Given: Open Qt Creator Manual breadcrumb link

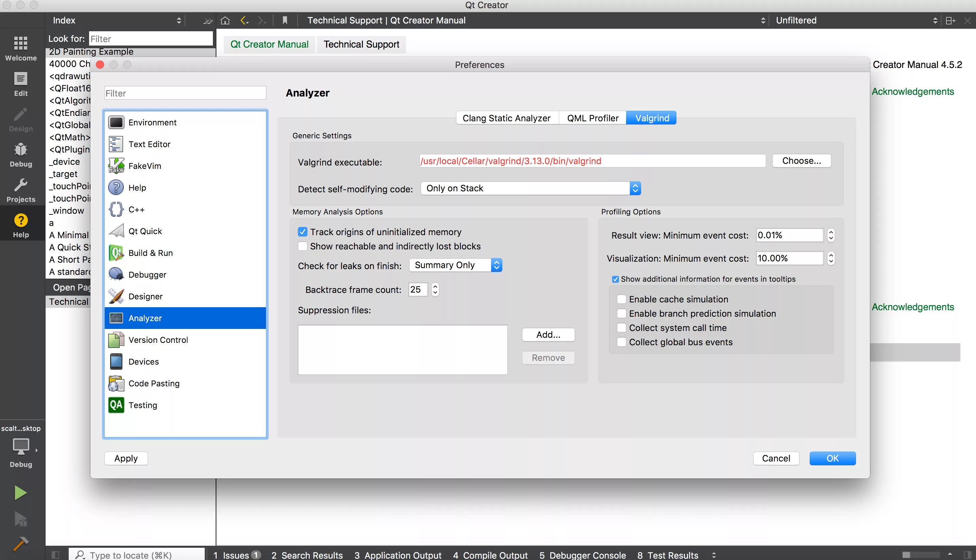Looking at the screenshot, I should point(269,44).
